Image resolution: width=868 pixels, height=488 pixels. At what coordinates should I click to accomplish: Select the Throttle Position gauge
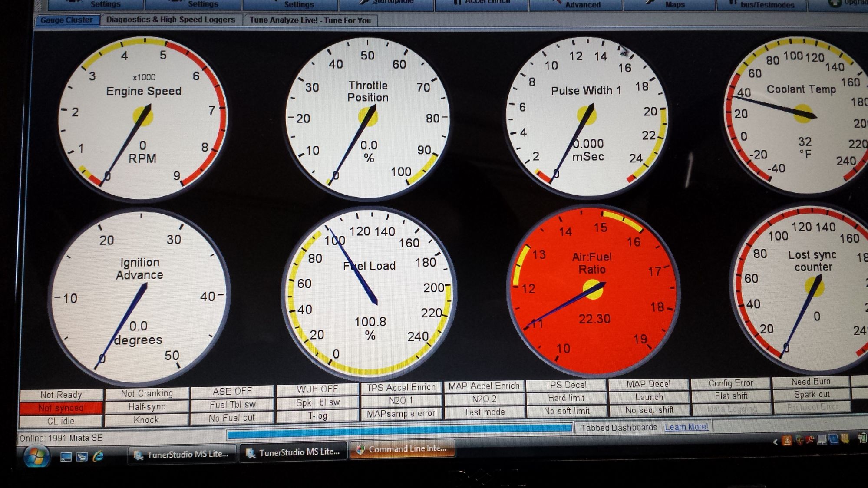click(368, 117)
